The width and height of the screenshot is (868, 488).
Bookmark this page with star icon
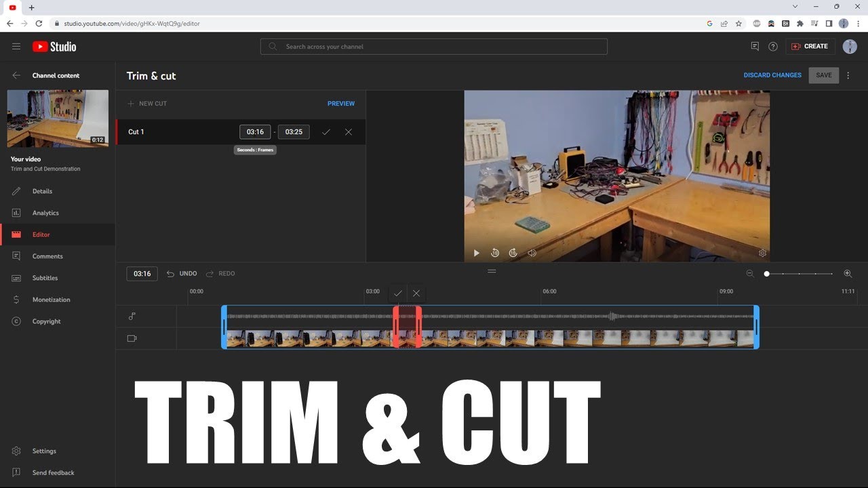click(x=738, y=23)
